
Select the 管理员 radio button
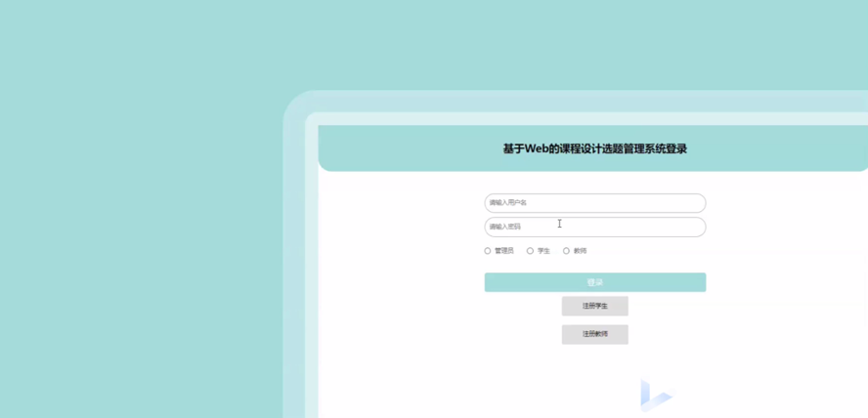(x=488, y=251)
